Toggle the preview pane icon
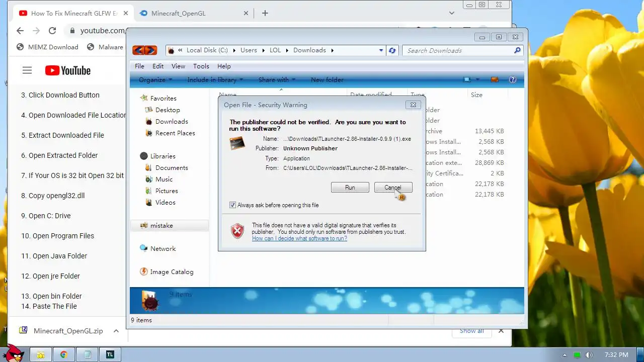Viewport: 644px width, 362px height. [x=495, y=79]
